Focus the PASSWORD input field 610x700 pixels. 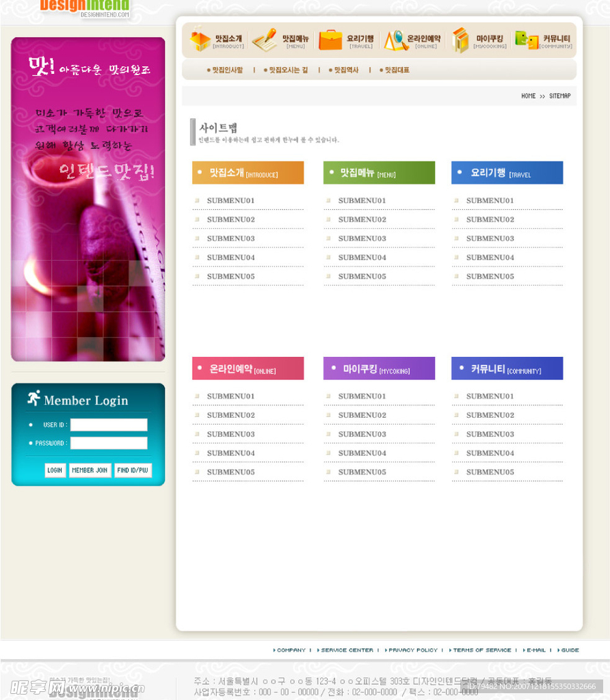point(109,443)
